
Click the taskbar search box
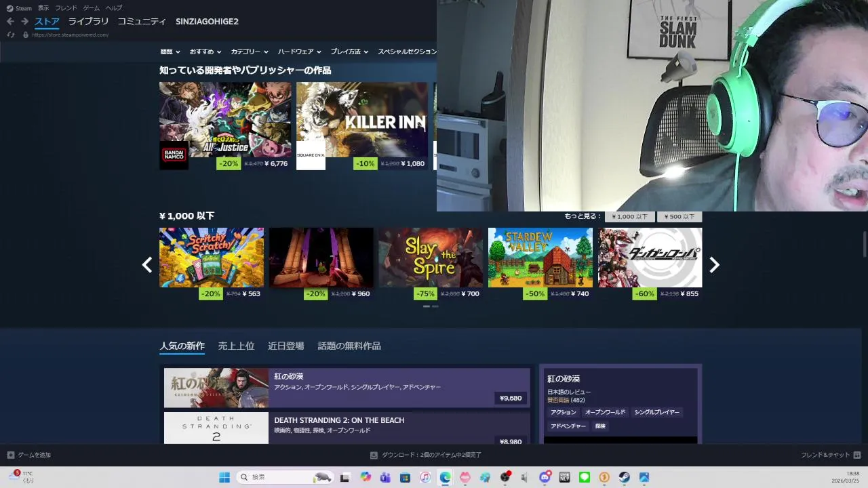pos(285,477)
